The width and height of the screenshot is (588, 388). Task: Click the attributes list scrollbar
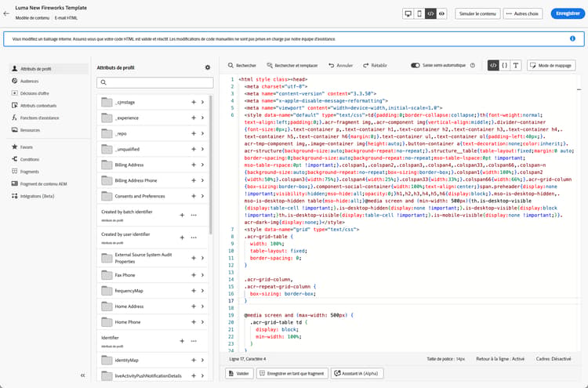pos(210,165)
